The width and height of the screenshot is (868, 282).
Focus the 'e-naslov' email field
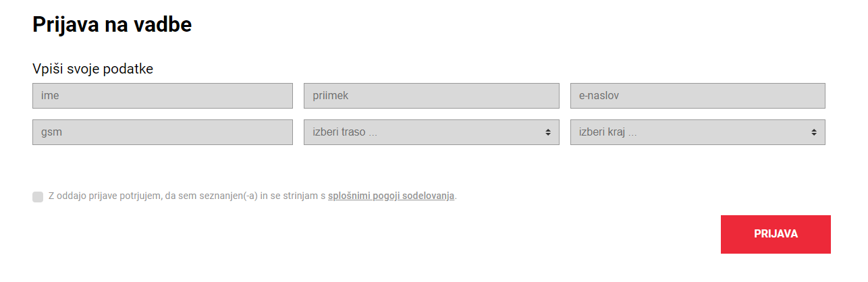(x=698, y=96)
